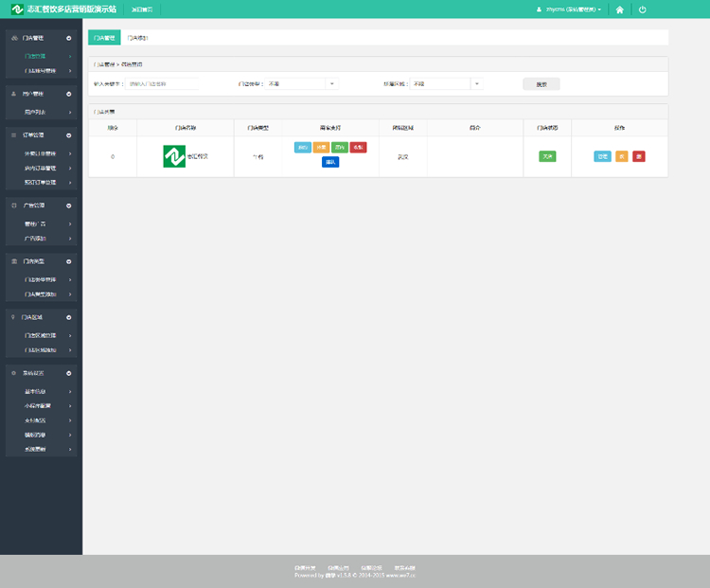
Task: Click the store logo thumbnail in table row
Action: (174, 156)
